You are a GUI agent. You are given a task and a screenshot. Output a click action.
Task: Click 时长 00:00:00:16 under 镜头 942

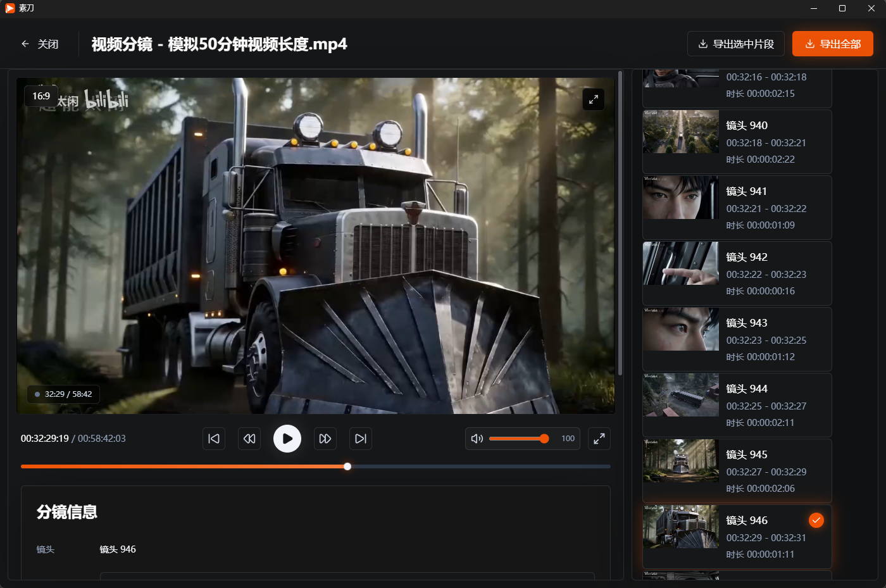coord(760,291)
